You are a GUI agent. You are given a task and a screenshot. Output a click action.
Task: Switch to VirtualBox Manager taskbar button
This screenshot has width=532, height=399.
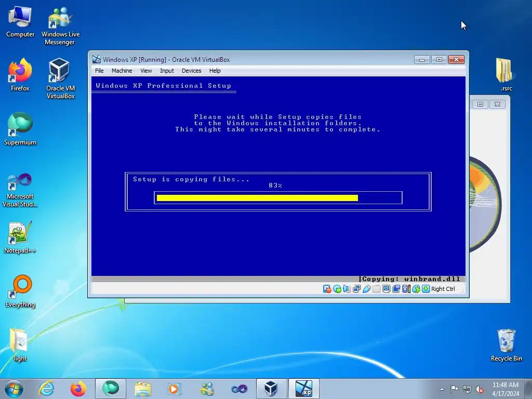coord(271,389)
